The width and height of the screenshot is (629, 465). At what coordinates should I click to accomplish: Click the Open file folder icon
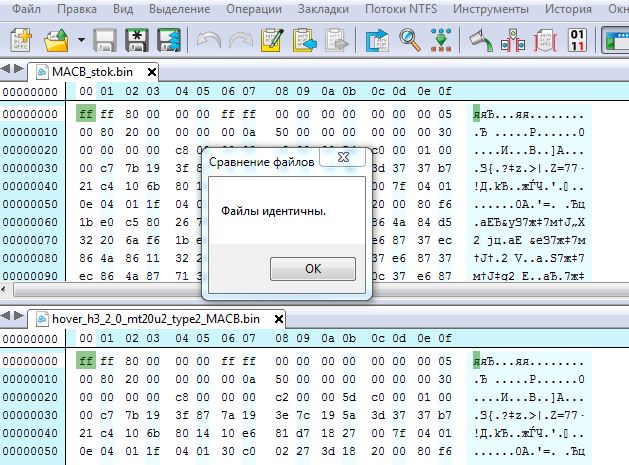point(56,40)
